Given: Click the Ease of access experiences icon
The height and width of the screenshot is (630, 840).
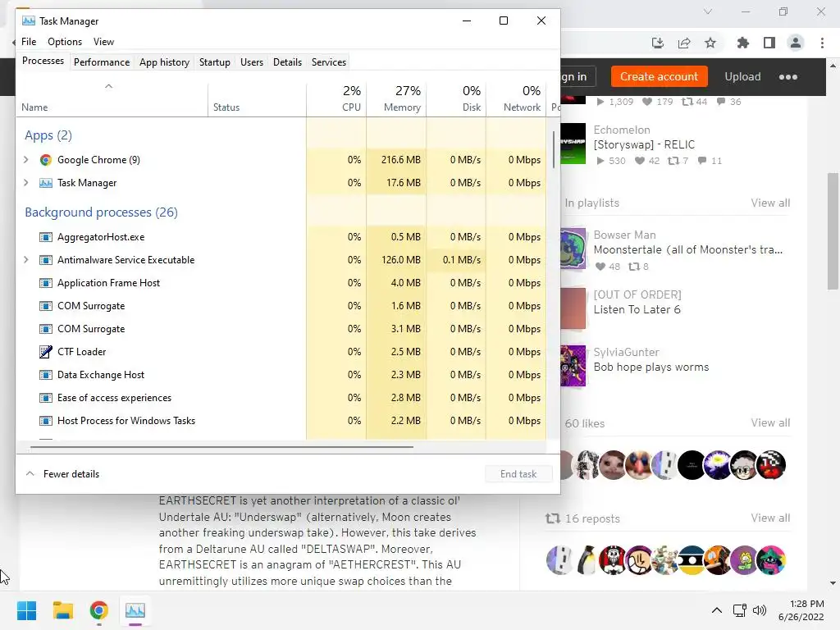Looking at the screenshot, I should [46, 398].
